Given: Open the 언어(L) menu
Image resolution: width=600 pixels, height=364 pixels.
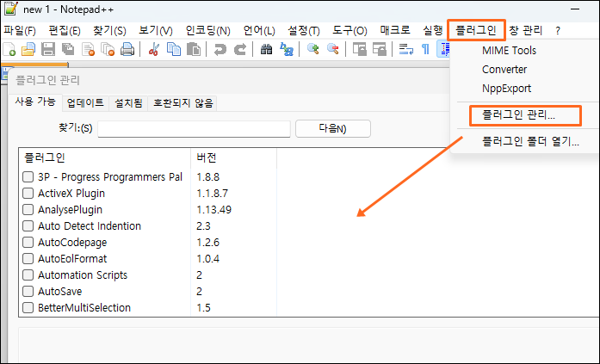Looking at the screenshot, I should tap(259, 31).
